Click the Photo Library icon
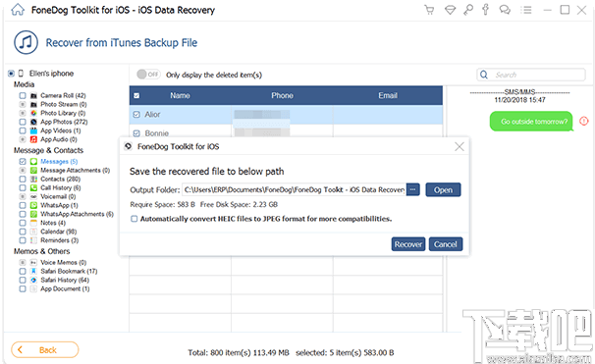The image size is (595, 364). [x=33, y=113]
